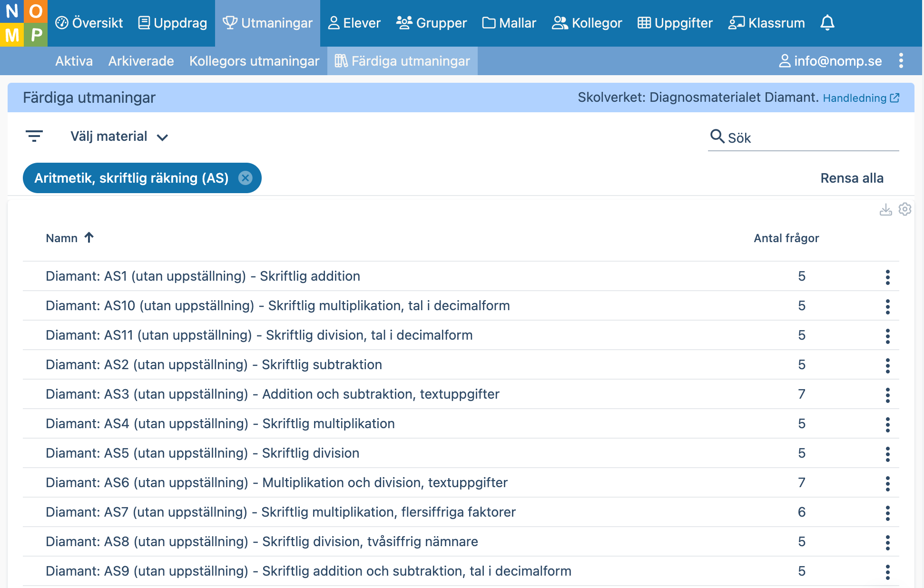924x588 pixels.
Task: Open Diamant: AS6 Multiplikation och division, textuppgifter
Action: coord(276,482)
